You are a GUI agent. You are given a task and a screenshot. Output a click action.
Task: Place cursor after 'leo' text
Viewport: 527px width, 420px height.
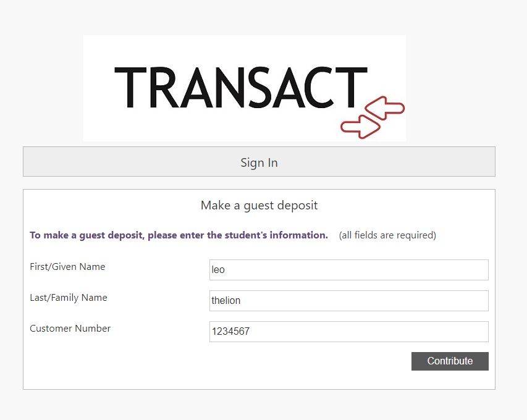click(x=225, y=270)
